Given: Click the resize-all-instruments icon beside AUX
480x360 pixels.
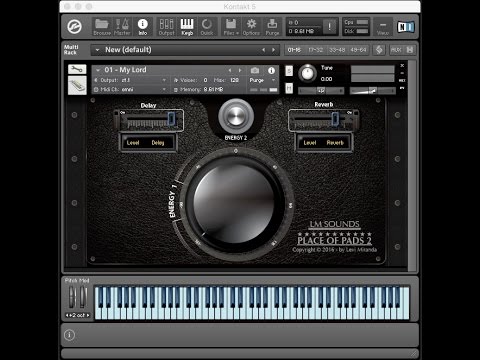Looking at the screenshot, I should coord(410,50).
